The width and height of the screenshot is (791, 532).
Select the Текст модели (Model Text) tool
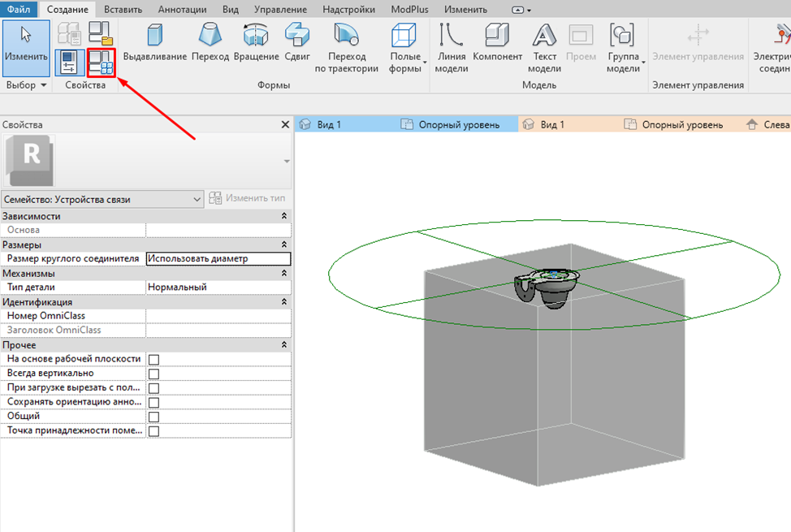click(x=544, y=37)
